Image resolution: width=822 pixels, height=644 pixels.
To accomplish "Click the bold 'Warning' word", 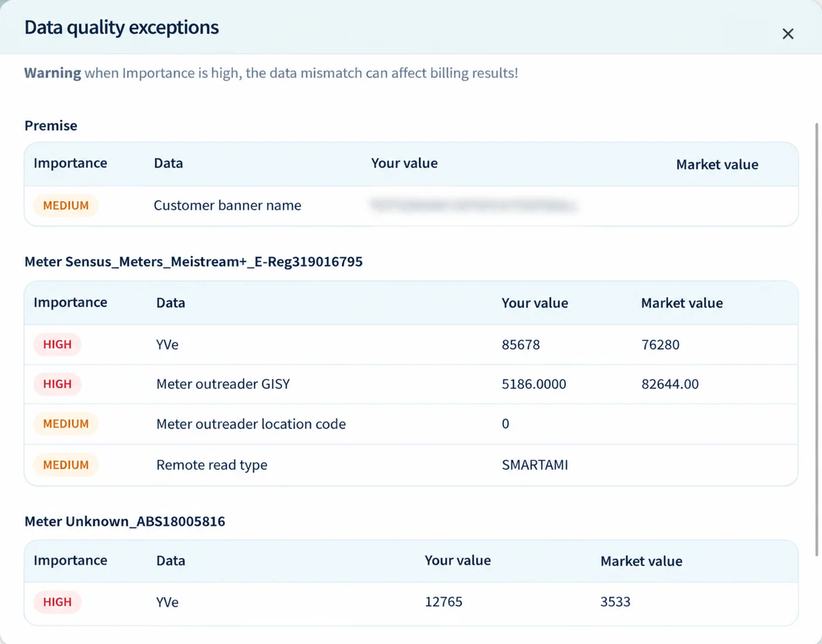I will 53,73.
